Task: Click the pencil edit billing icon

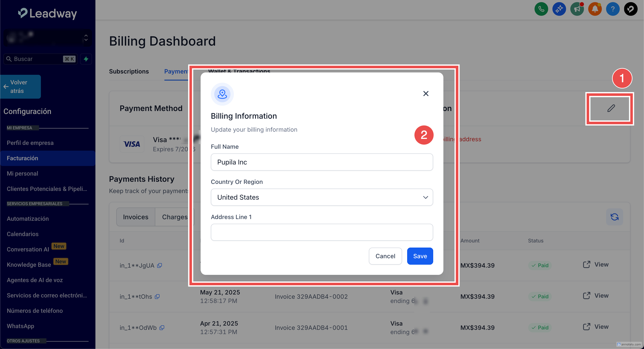Action: point(611,108)
